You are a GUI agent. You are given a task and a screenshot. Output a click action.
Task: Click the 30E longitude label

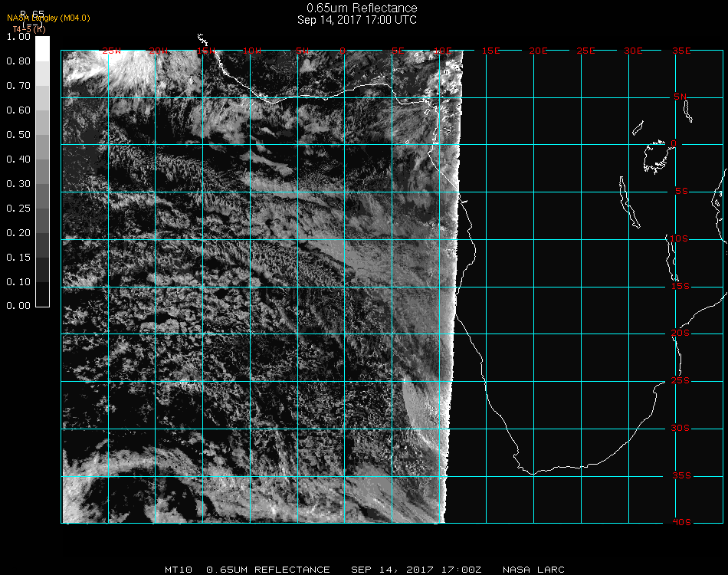633,51
